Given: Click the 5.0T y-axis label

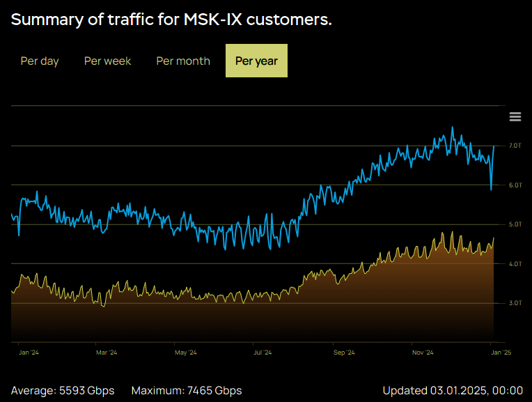Looking at the screenshot, I should 515,224.
